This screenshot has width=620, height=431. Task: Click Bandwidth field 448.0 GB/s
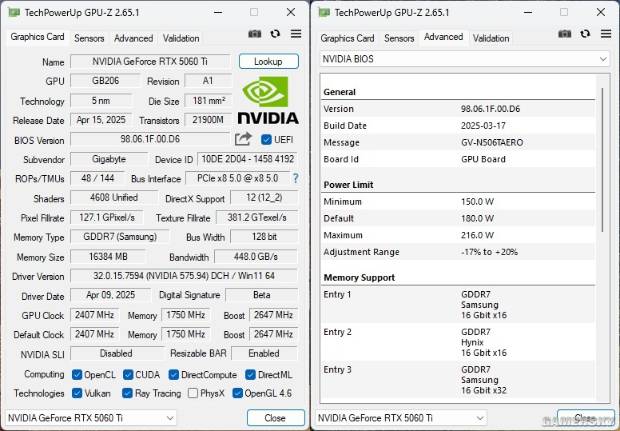(x=256, y=257)
